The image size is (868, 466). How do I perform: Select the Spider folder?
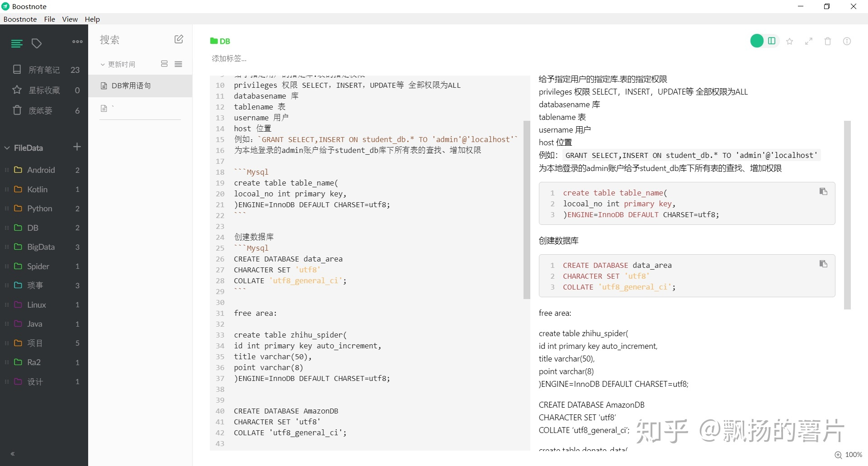click(x=44, y=266)
